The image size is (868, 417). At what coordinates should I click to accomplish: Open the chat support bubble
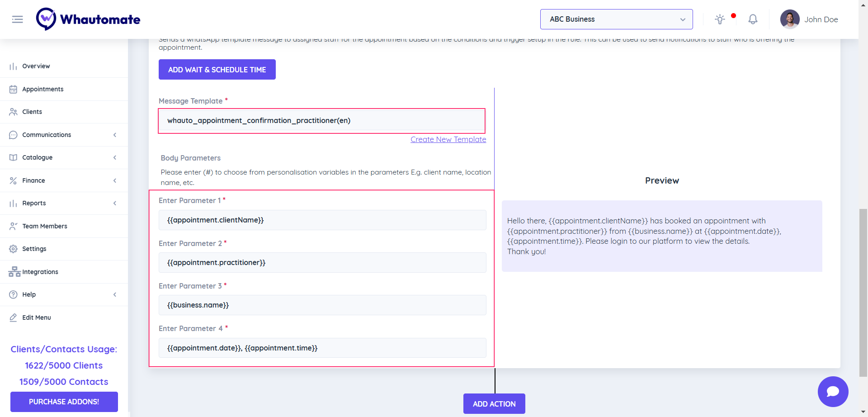coord(833,392)
